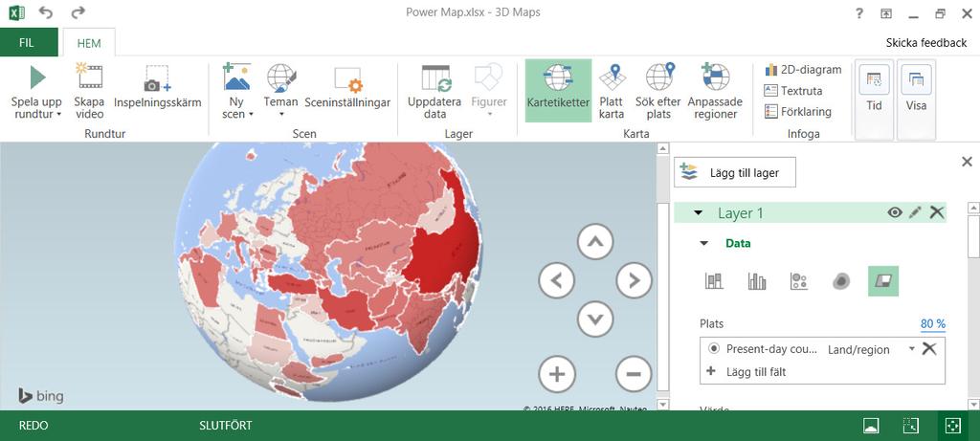Select heat map visualization
Image resolution: width=980 pixels, height=441 pixels.
[841, 281]
